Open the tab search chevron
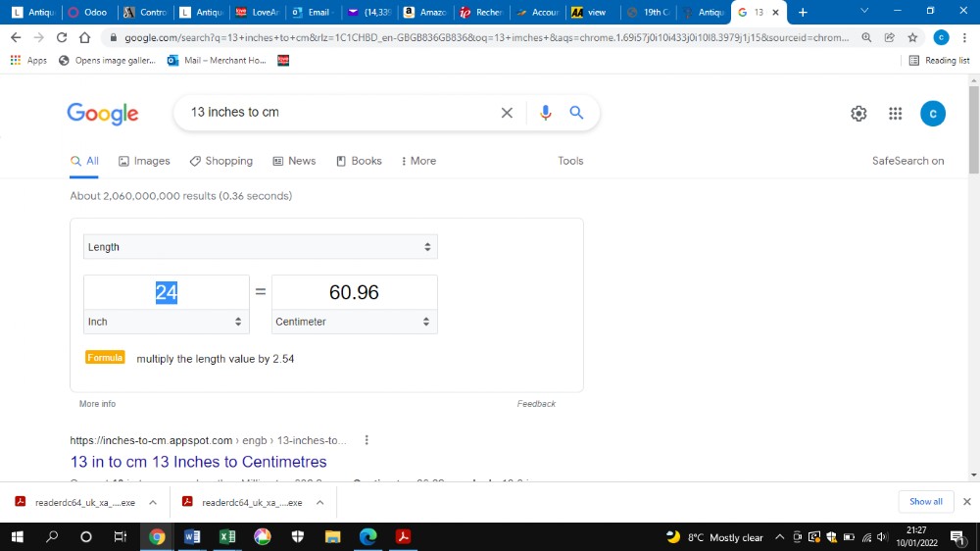Image resolution: width=980 pixels, height=551 pixels. [x=864, y=11]
